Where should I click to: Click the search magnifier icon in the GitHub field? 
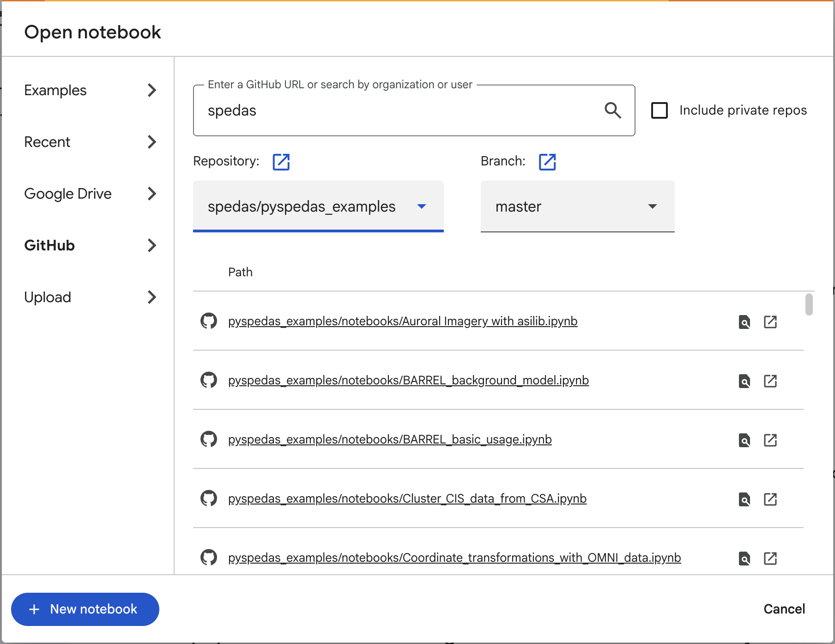tap(613, 110)
